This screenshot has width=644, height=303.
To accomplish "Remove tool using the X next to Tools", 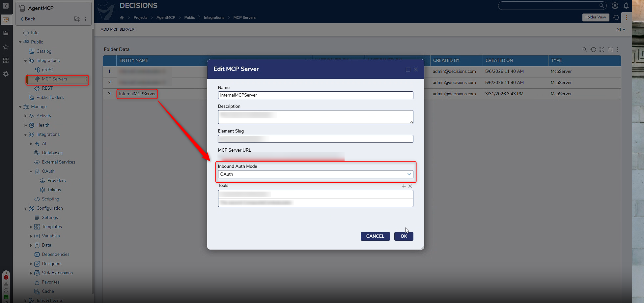I will pyautogui.click(x=410, y=186).
